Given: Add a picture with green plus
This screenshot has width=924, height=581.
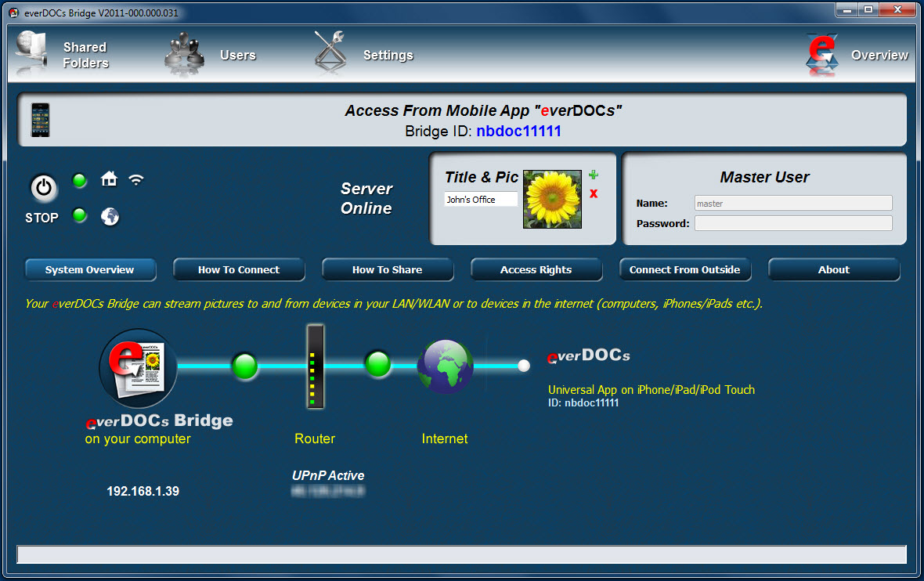Looking at the screenshot, I should tap(594, 175).
